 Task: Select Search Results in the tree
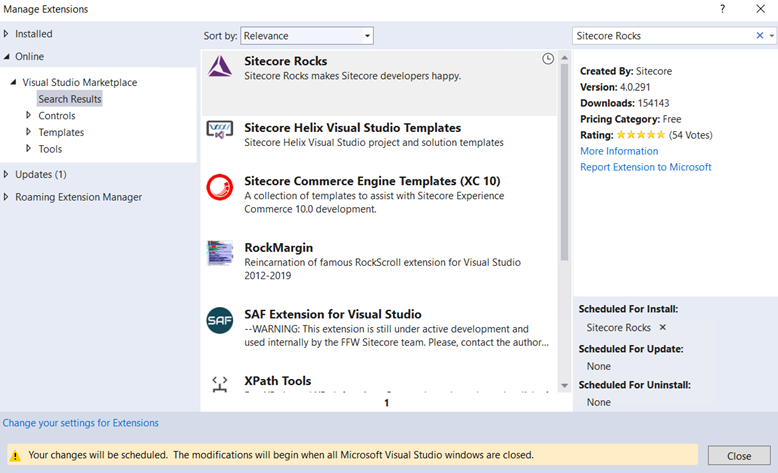[x=70, y=99]
